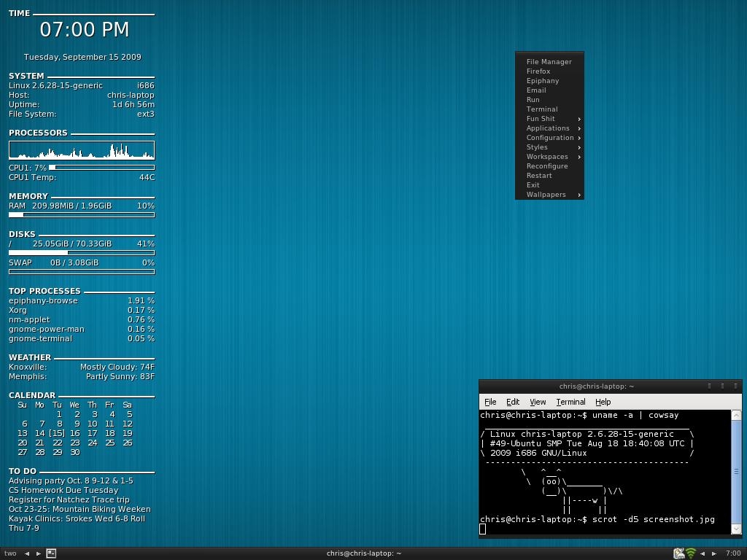This screenshot has height=560, width=747.
Task: Click the previous window arrow near the clock
Action: [x=703, y=553]
